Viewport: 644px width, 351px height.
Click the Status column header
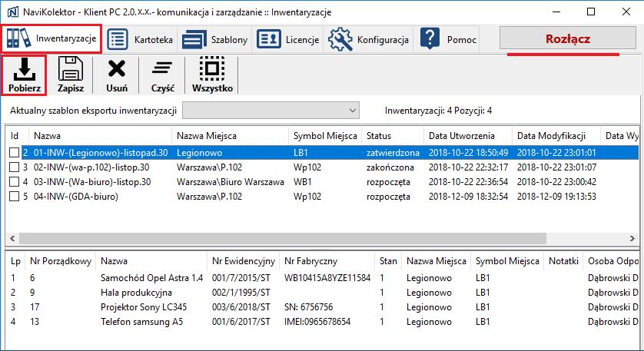[x=392, y=135]
